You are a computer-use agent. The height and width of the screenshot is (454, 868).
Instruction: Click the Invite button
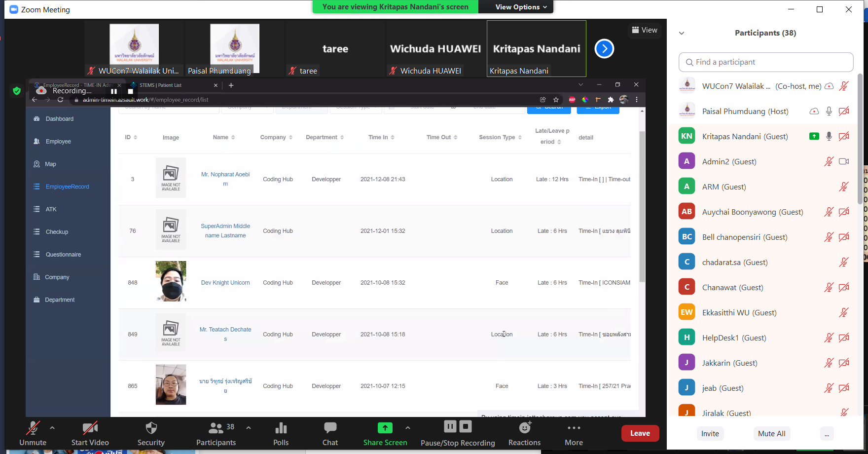point(710,433)
